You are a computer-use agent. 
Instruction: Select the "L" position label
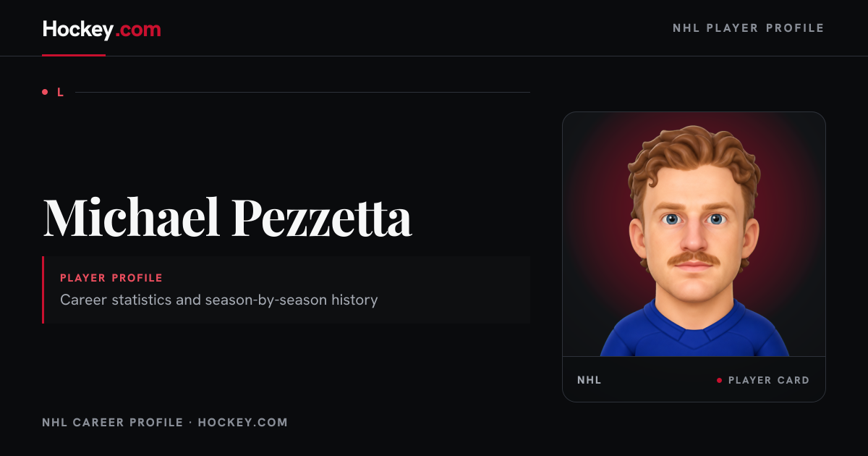pos(61,92)
